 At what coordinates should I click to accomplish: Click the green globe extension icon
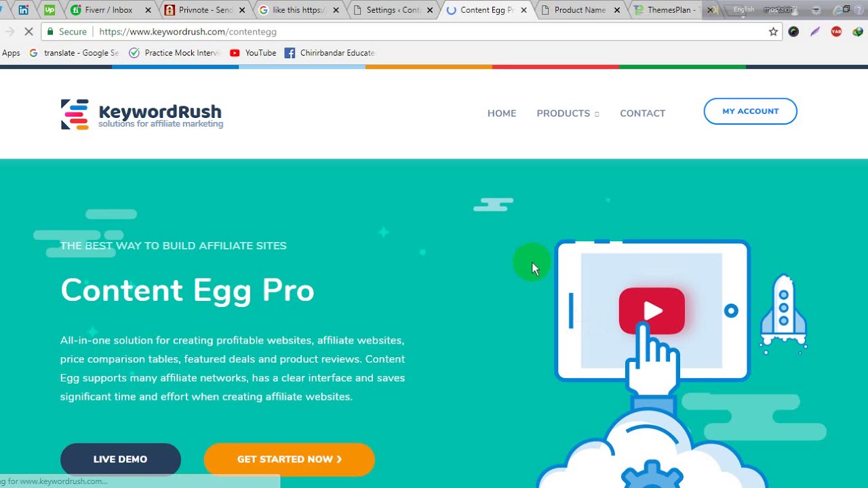(857, 32)
